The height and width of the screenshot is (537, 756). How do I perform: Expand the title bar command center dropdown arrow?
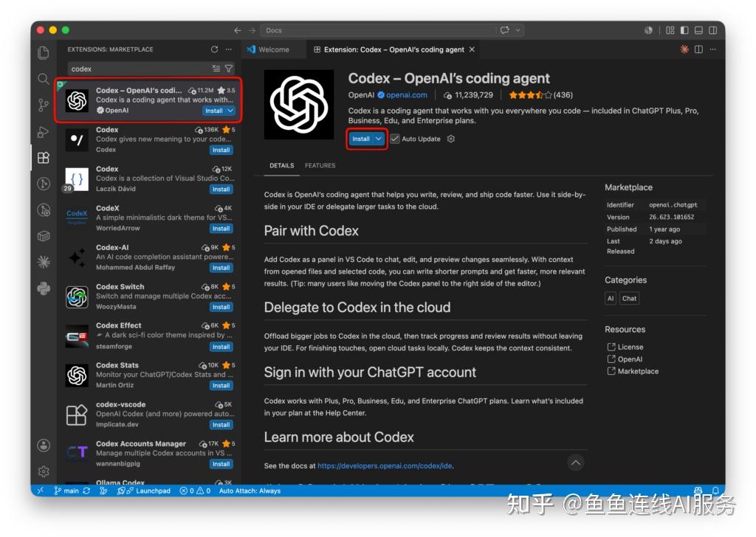[x=518, y=30]
